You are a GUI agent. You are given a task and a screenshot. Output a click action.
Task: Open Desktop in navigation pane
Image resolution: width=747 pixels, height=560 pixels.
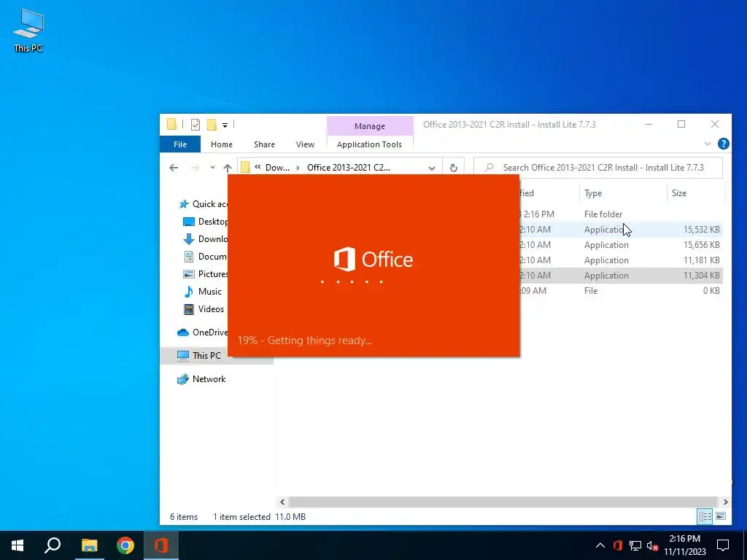point(205,222)
